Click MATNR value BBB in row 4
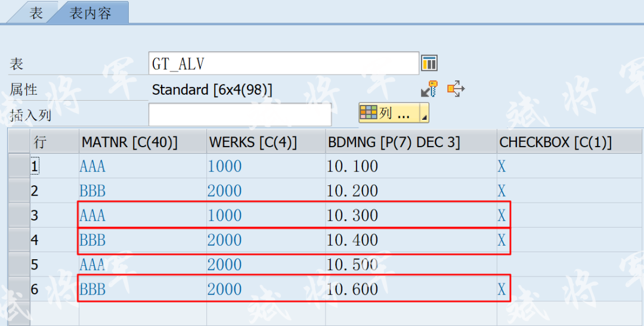The height and width of the screenshot is (326, 644). (93, 240)
